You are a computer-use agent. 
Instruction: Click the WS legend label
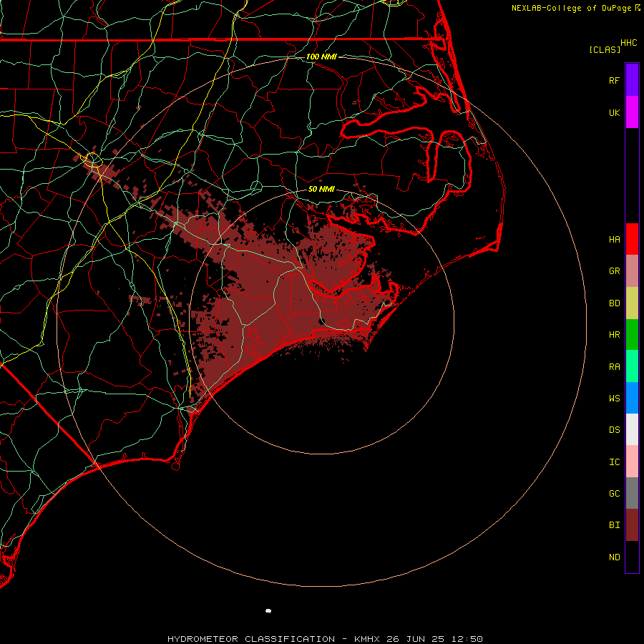pyautogui.click(x=614, y=399)
